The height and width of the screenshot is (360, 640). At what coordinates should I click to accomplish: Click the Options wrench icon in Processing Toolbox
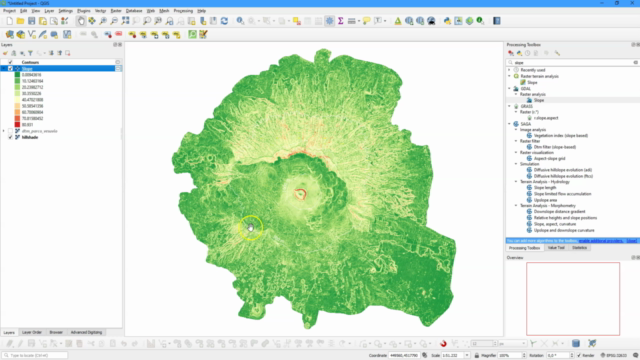(x=557, y=53)
